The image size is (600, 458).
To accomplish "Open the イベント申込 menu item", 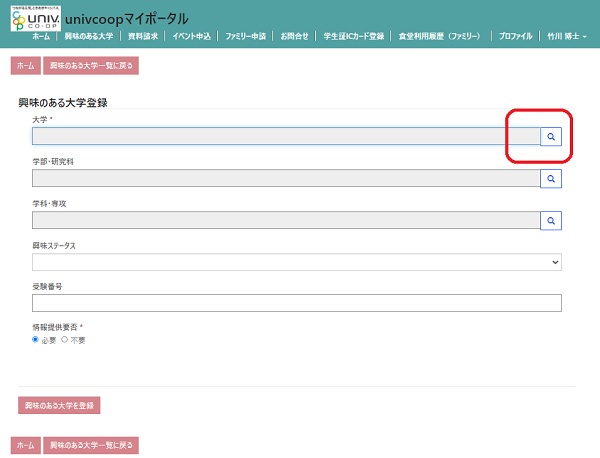I will click(191, 36).
